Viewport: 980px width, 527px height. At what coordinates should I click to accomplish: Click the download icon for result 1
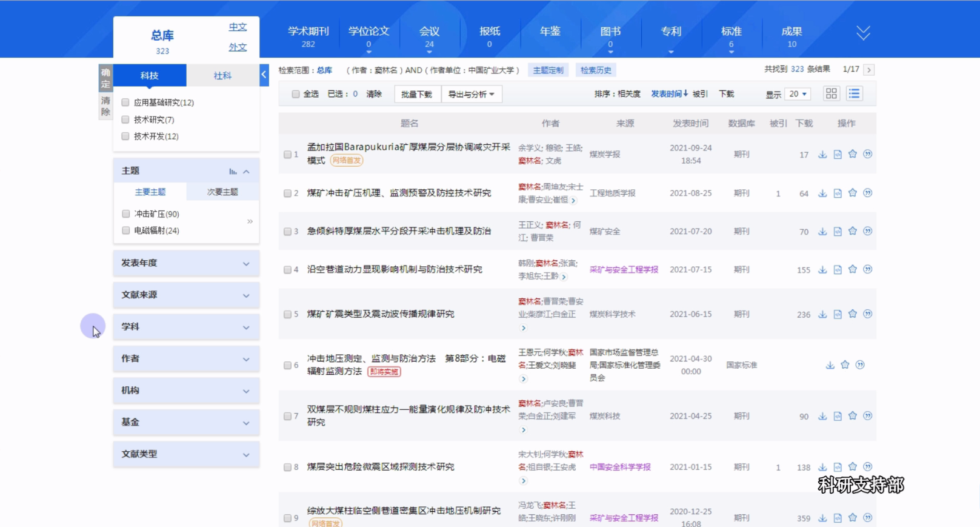click(822, 155)
